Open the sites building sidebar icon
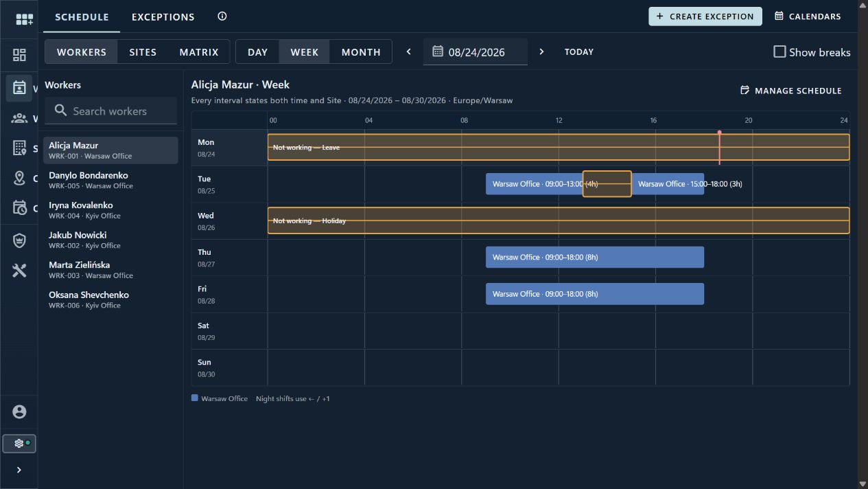This screenshot has width=868, height=489. coord(19,148)
